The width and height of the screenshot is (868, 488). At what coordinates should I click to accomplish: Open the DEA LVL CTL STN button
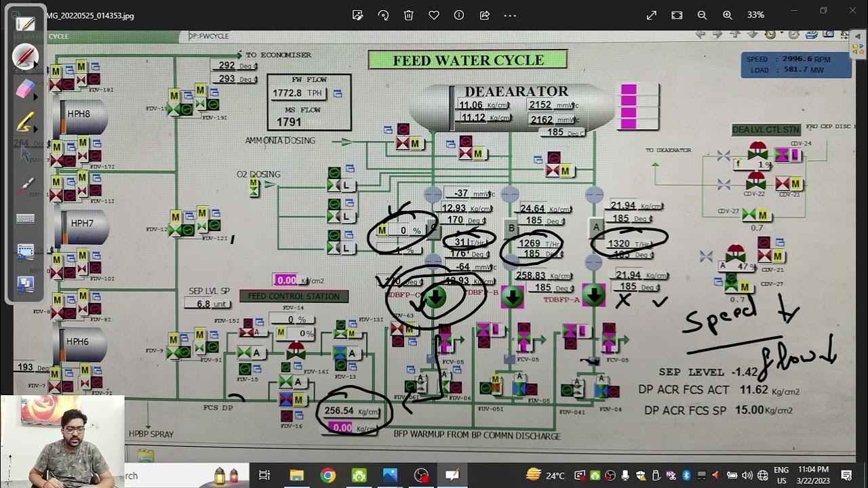coord(766,129)
